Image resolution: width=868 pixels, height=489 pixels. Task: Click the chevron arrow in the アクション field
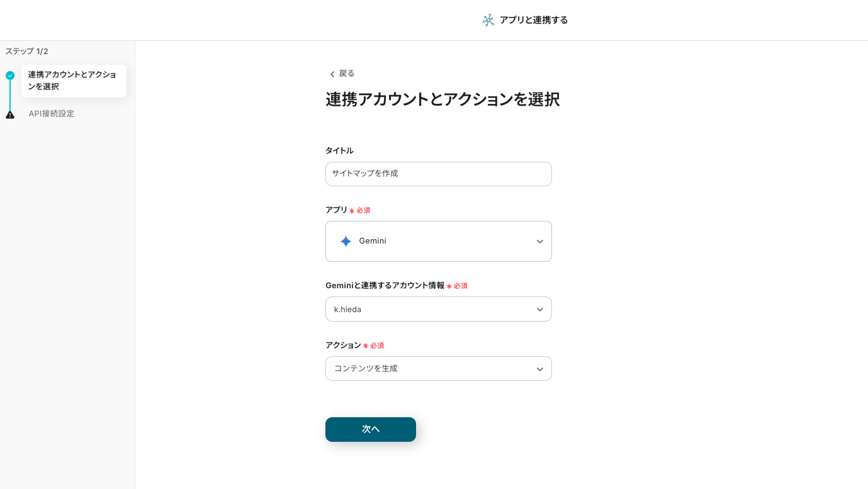pos(539,369)
